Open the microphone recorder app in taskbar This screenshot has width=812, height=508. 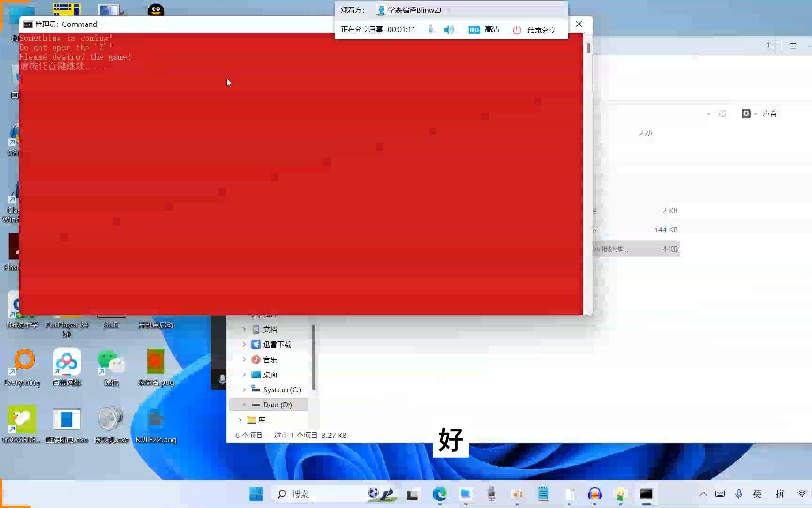pyautogui.click(x=492, y=494)
